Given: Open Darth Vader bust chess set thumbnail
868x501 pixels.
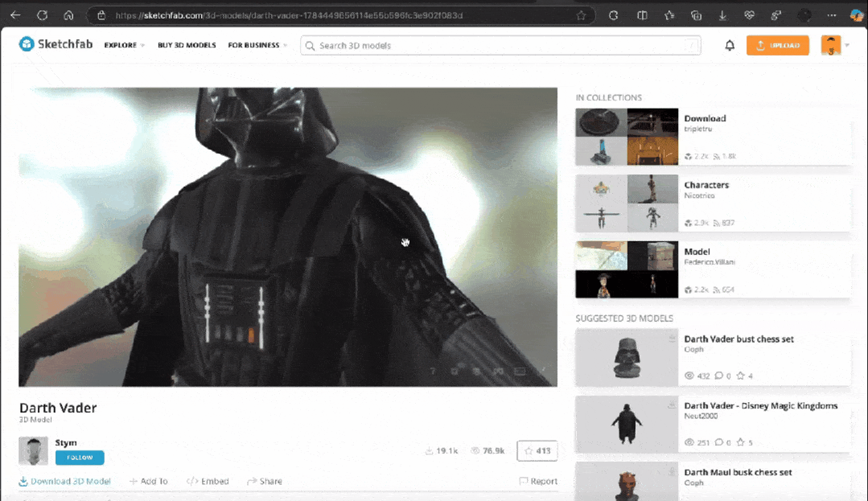Looking at the screenshot, I should click(627, 358).
